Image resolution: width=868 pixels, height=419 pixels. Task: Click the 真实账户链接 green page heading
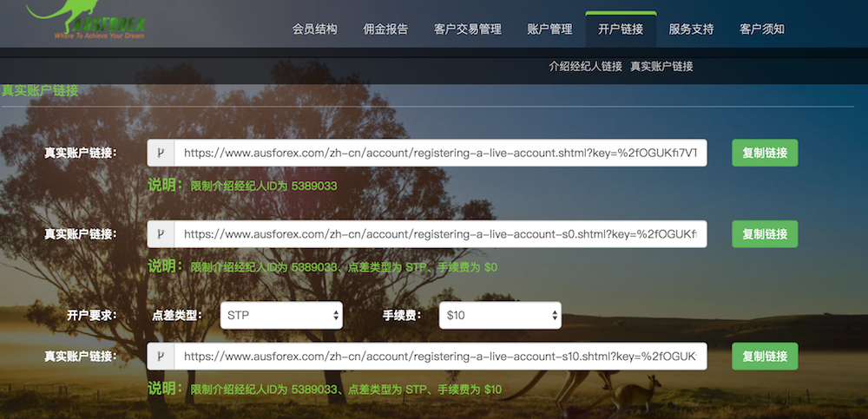point(40,90)
